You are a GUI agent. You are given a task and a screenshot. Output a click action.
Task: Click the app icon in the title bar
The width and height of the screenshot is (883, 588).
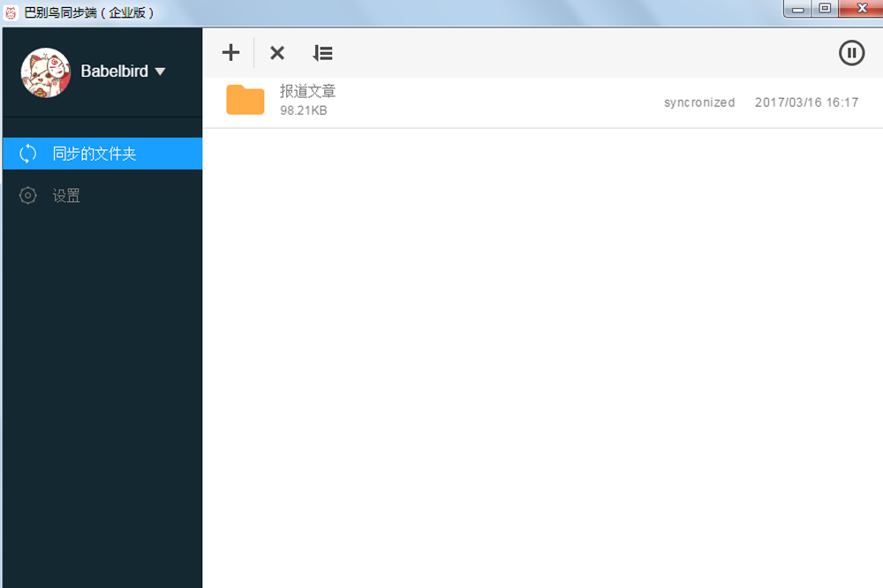tap(11, 12)
